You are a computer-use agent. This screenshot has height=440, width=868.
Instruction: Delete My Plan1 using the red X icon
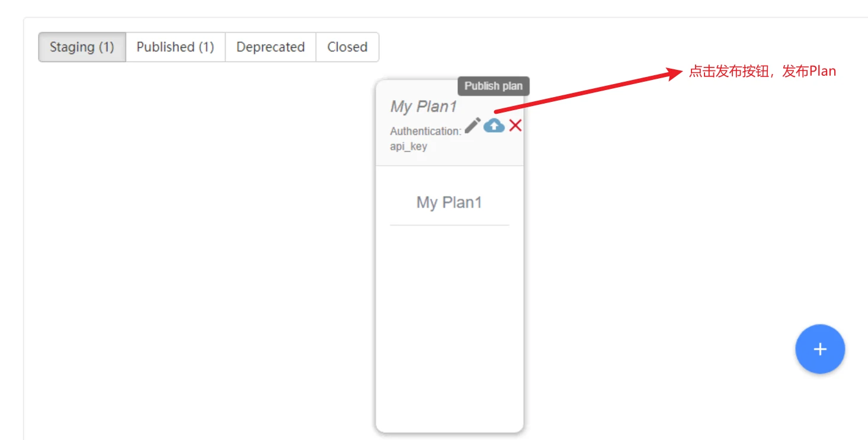coord(515,126)
